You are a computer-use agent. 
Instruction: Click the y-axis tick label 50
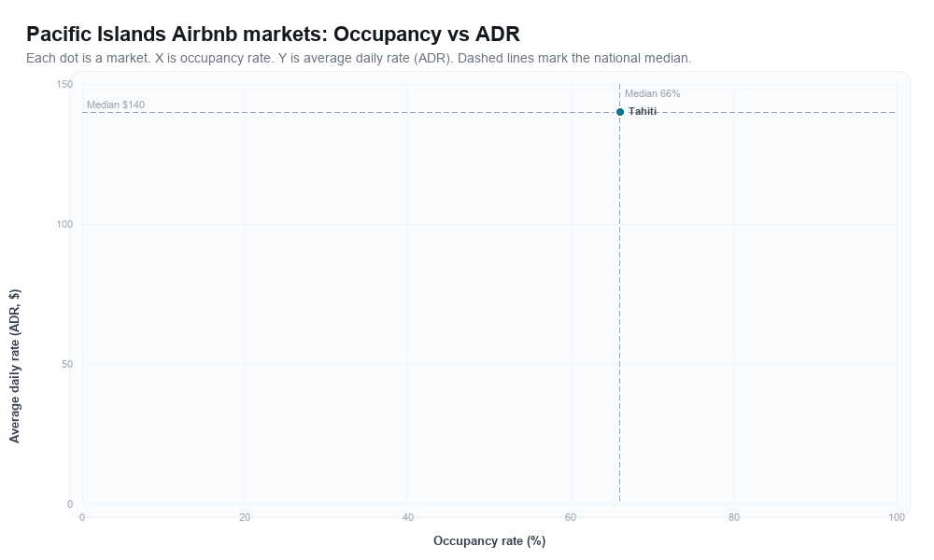click(66, 364)
